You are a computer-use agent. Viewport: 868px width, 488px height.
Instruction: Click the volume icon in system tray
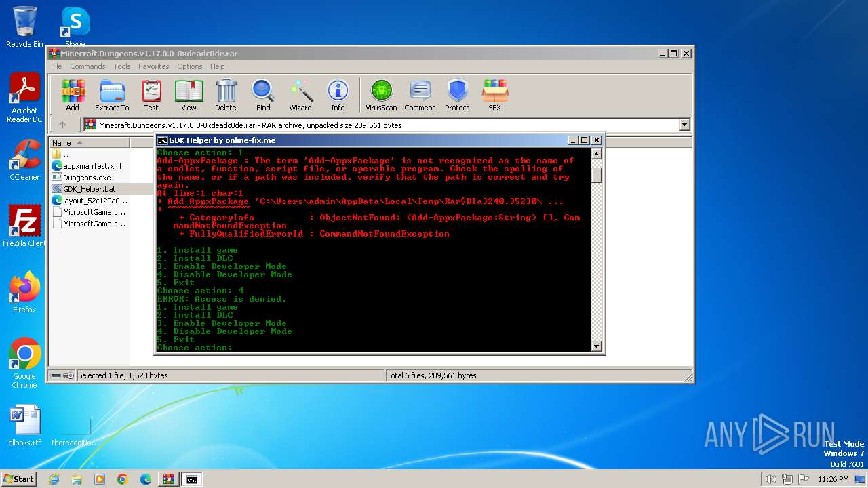[770, 479]
